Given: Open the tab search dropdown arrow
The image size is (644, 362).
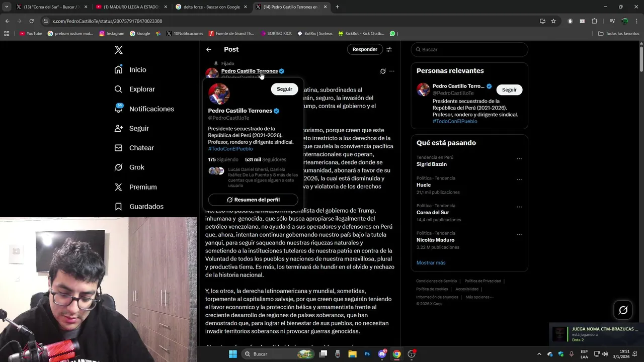Looking at the screenshot, I should pos(7,7).
